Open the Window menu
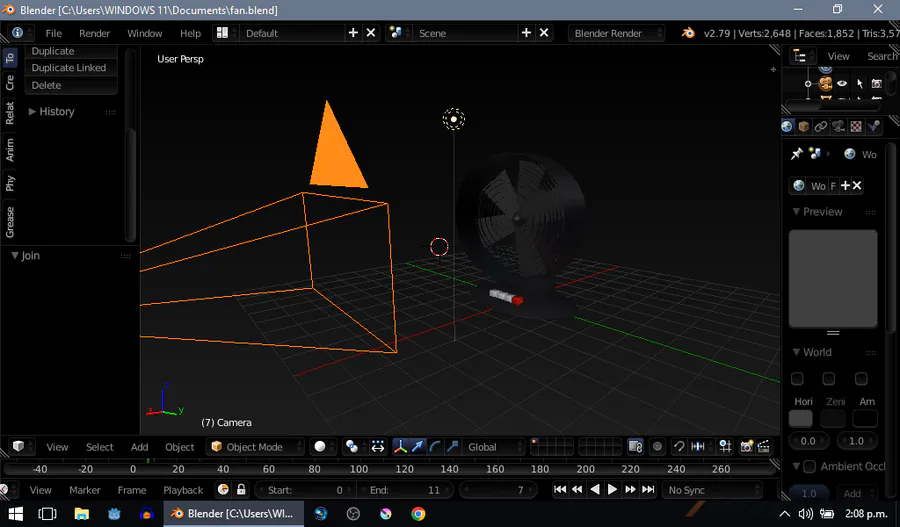900x527 pixels. (145, 33)
